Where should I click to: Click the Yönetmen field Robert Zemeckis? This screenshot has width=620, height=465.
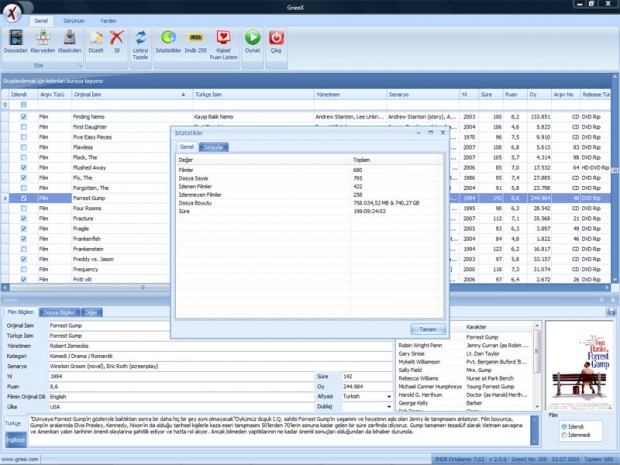[x=221, y=346]
